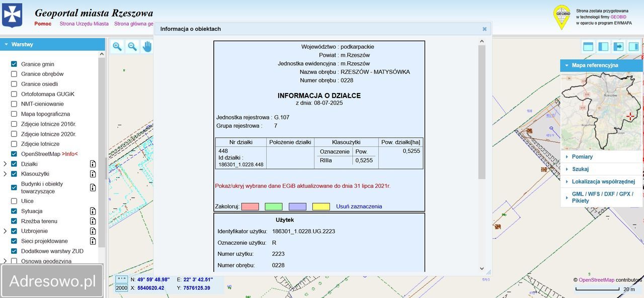
Task: Enable the Granice obrębów layer
Action: [14, 74]
